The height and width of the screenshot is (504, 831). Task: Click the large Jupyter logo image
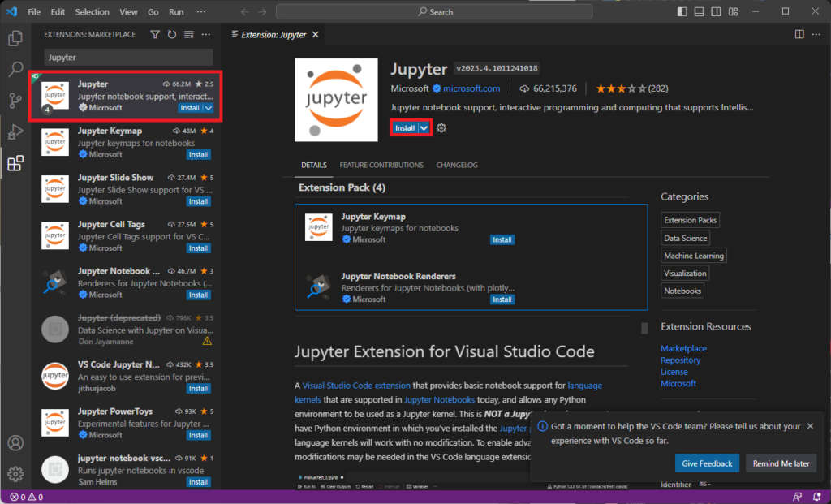pos(336,100)
